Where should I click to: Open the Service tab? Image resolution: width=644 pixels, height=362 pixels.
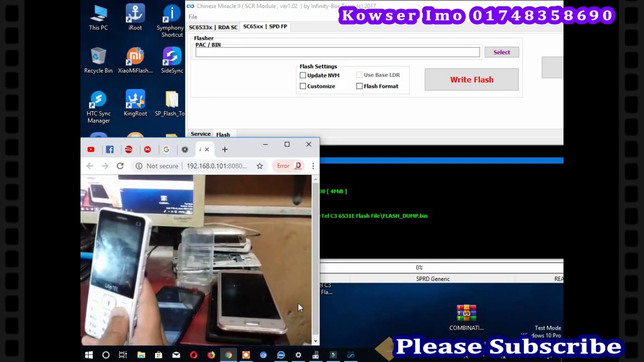[x=200, y=134]
